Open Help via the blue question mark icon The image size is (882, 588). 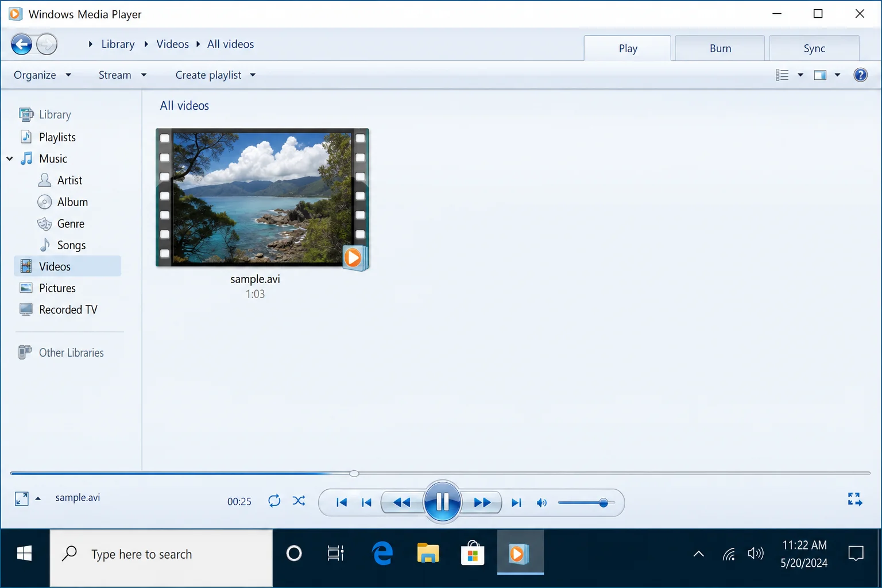(x=860, y=75)
